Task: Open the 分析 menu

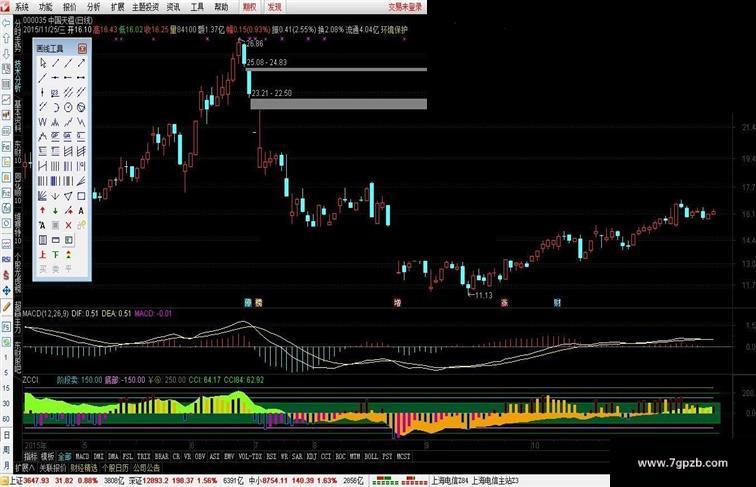Action: pyautogui.click(x=94, y=7)
